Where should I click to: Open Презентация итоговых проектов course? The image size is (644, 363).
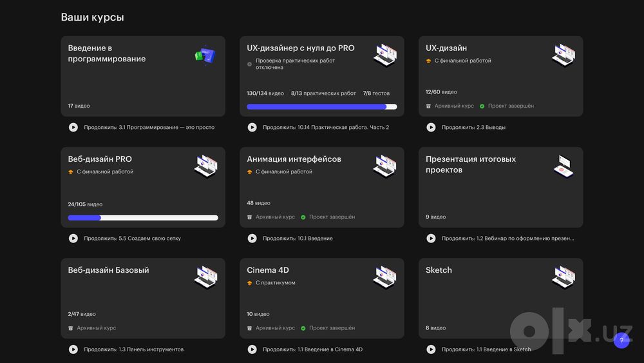(471, 164)
